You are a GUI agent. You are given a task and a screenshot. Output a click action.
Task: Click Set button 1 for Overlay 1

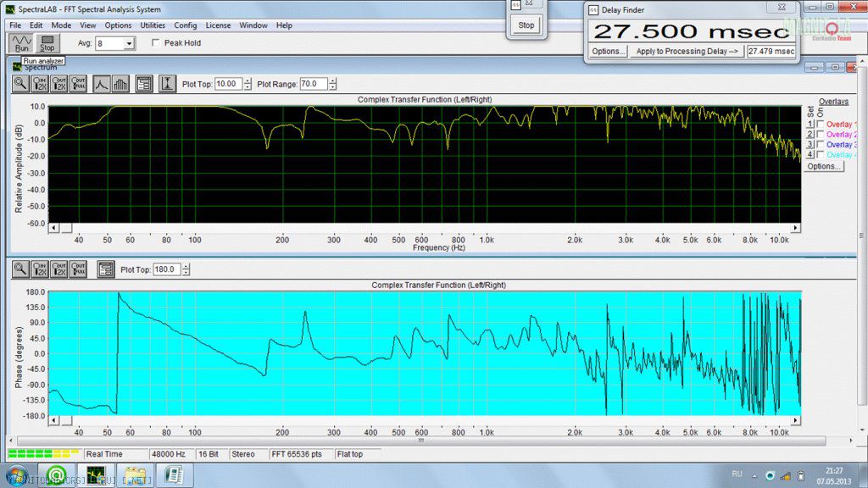coord(810,125)
